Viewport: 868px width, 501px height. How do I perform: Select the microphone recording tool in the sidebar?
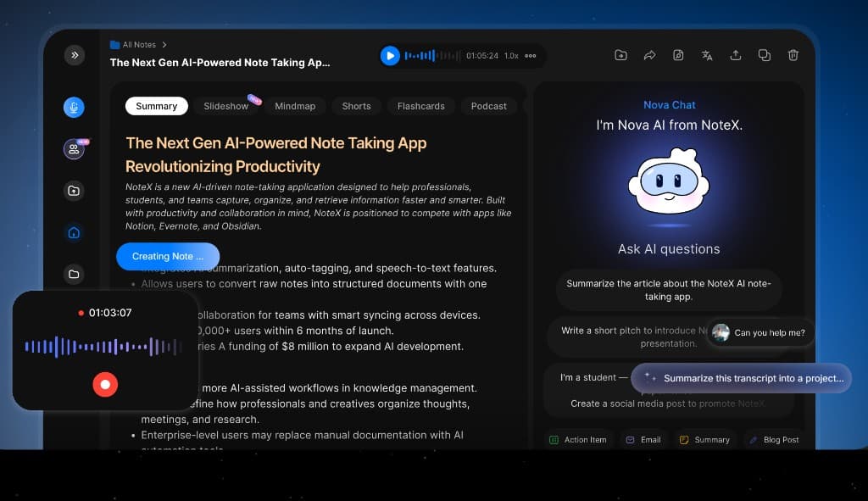point(74,107)
